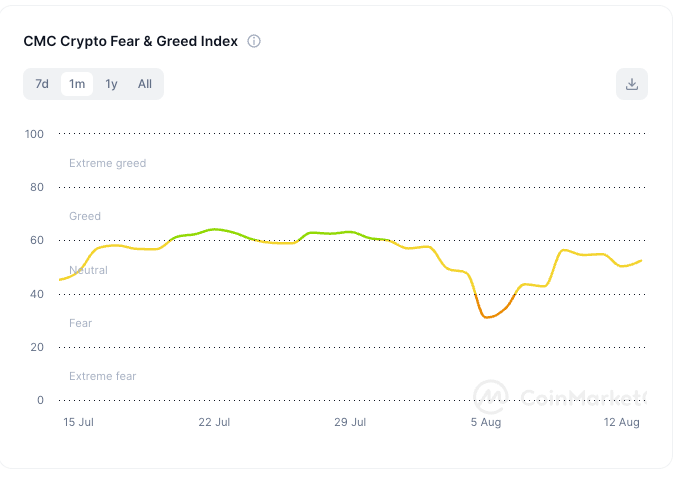Switch the chart range to 7d

[x=42, y=84]
